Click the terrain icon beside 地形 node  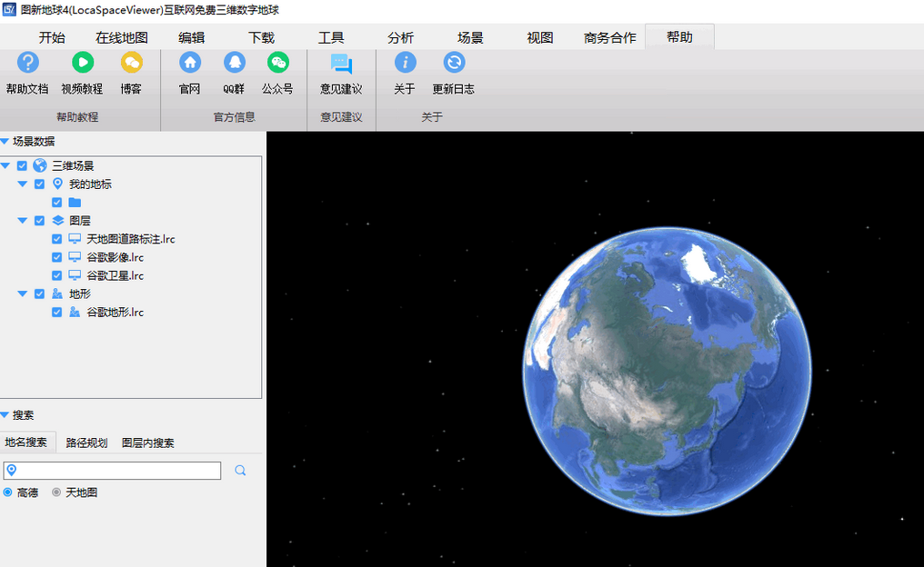point(57,293)
